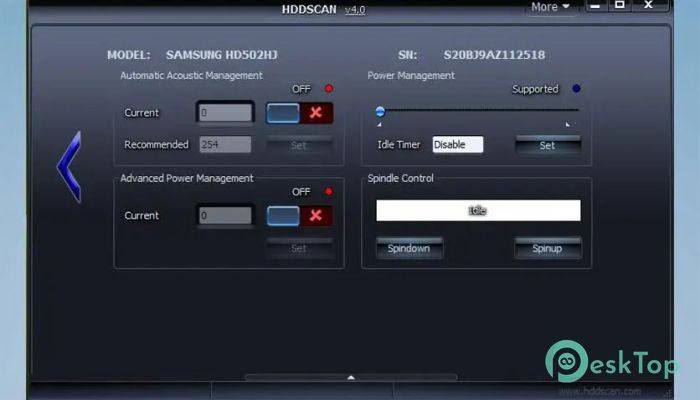The image size is (700, 400).
Task: Open the More dropdown menu
Action: click(550, 7)
